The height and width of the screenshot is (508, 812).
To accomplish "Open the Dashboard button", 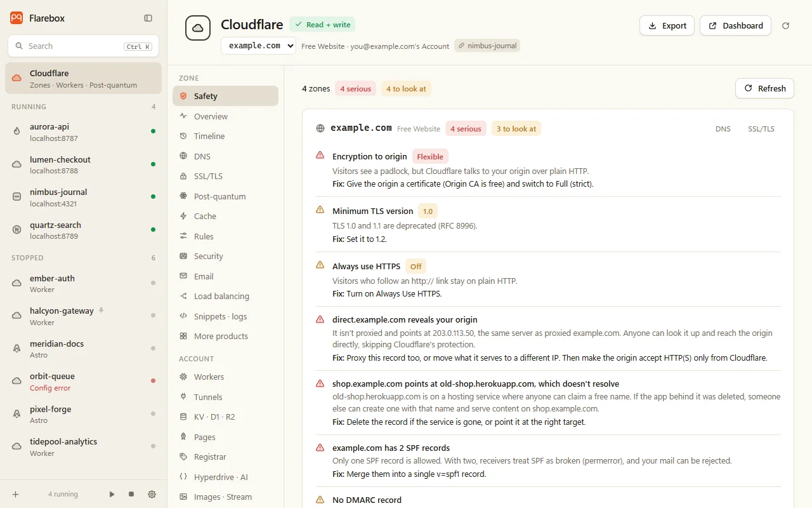I will point(735,25).
